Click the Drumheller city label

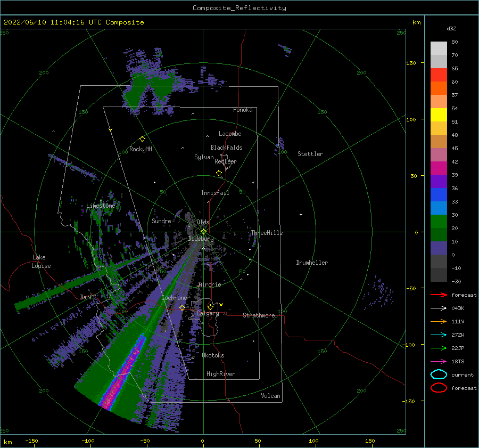click(x=312, y=263)
